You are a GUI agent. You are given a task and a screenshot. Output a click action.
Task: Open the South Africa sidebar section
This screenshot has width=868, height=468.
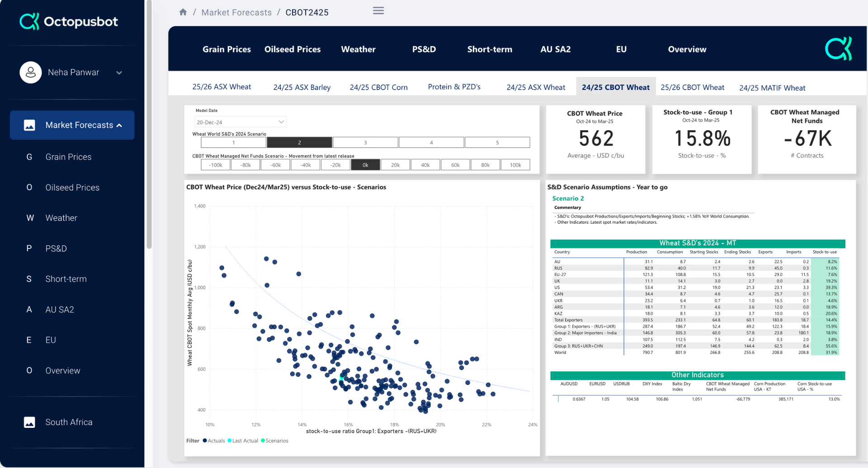pos(69,422)
